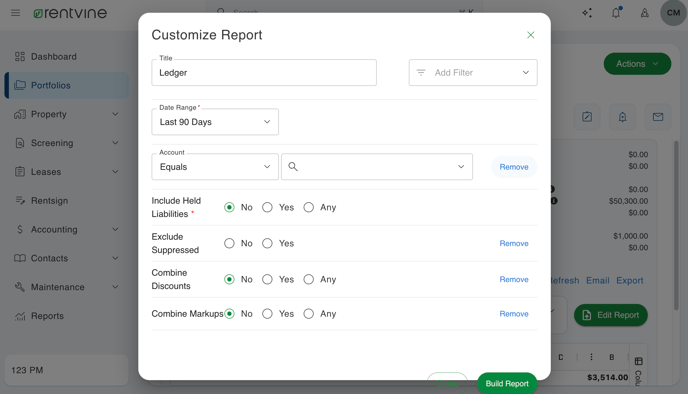The height and width of the screenshot is (394, 688).
Task: Select Yes for Include Held Liabilities
Action: (x=267, y=208)
